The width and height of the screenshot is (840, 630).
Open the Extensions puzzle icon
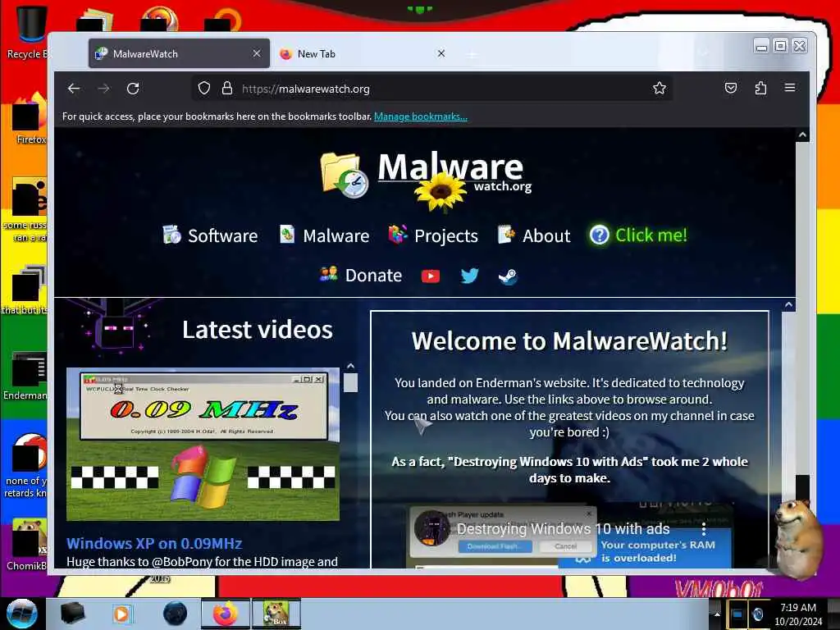760,88
